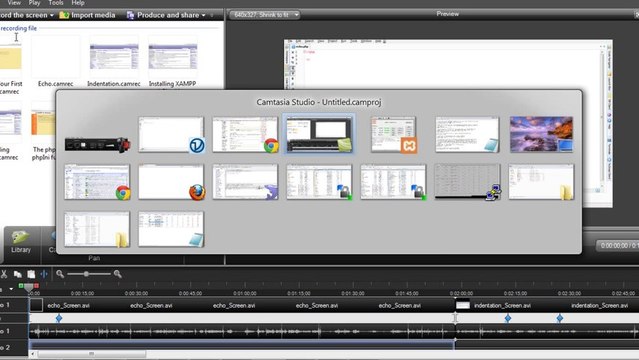
Task: Click the Import media folder icon
Action: [x=64, y=15]
